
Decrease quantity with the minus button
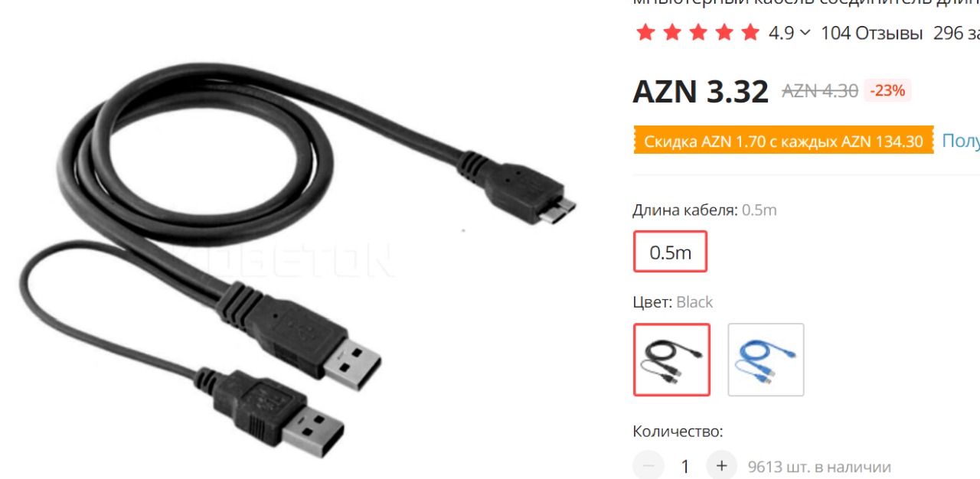[648, 465]
